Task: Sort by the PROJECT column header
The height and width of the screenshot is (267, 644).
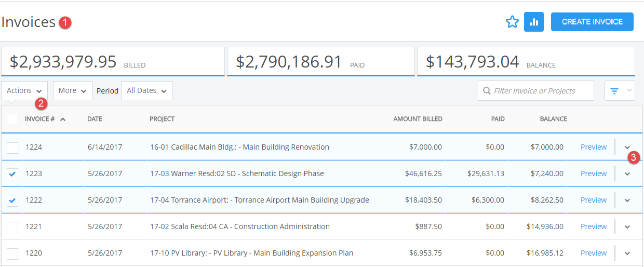Action: [162, 119]
